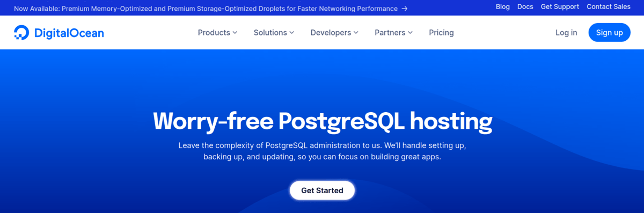Click the Contact Sales link
644x213 pixels.
[x=609, y=6]
